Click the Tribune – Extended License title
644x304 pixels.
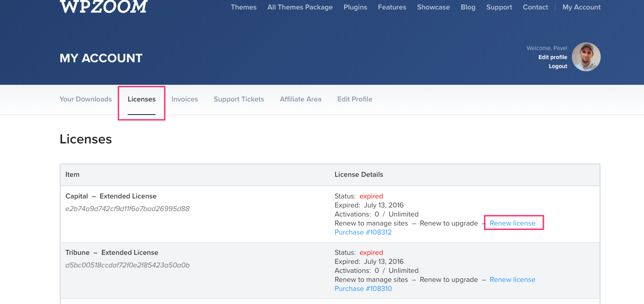[112, 253]
